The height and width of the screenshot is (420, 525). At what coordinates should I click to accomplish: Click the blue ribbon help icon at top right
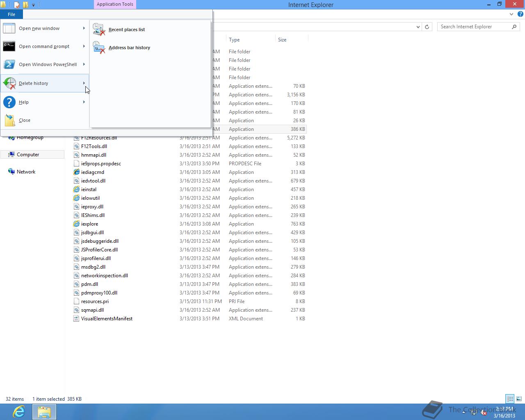coord(520,14)
